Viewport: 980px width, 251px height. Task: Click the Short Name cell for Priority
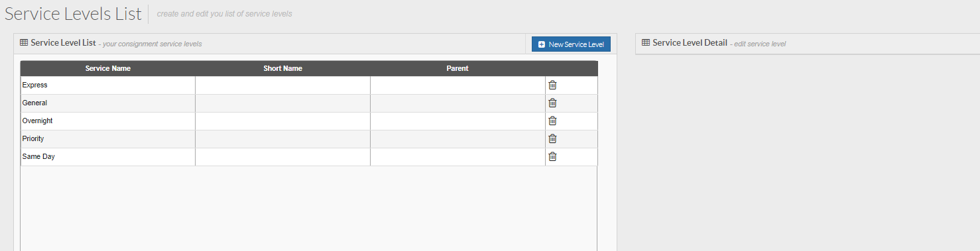(283, 138)
